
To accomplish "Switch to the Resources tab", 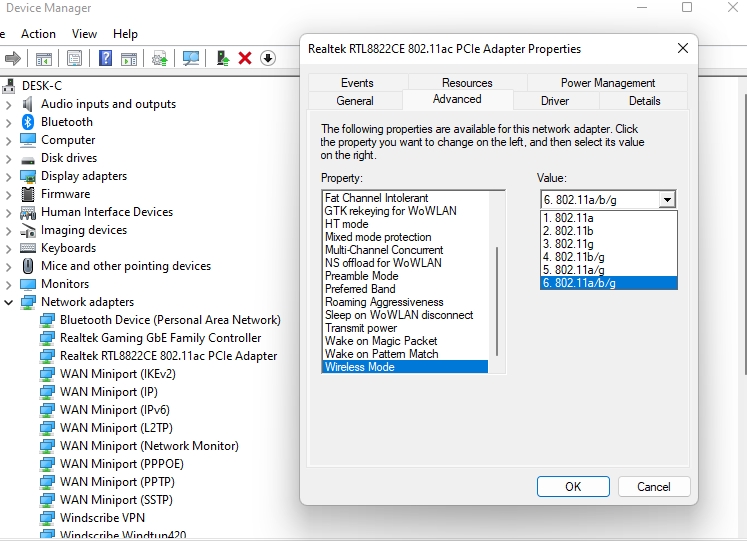I will point(467,83).
